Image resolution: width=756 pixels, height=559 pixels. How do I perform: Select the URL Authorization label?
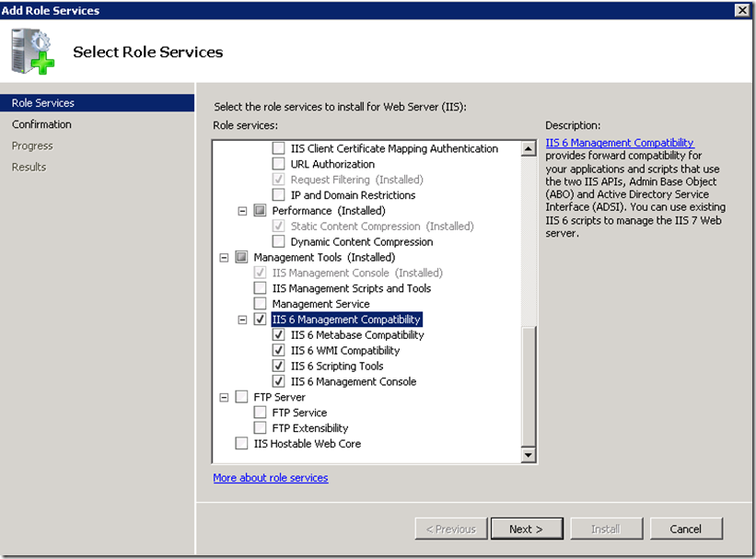click(332, 164)
